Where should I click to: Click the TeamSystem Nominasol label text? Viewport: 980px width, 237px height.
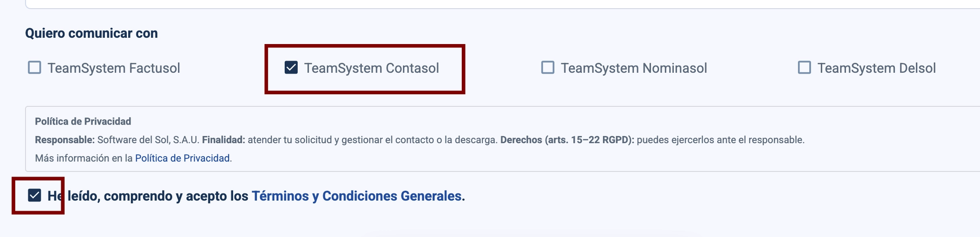pos(634,68)
